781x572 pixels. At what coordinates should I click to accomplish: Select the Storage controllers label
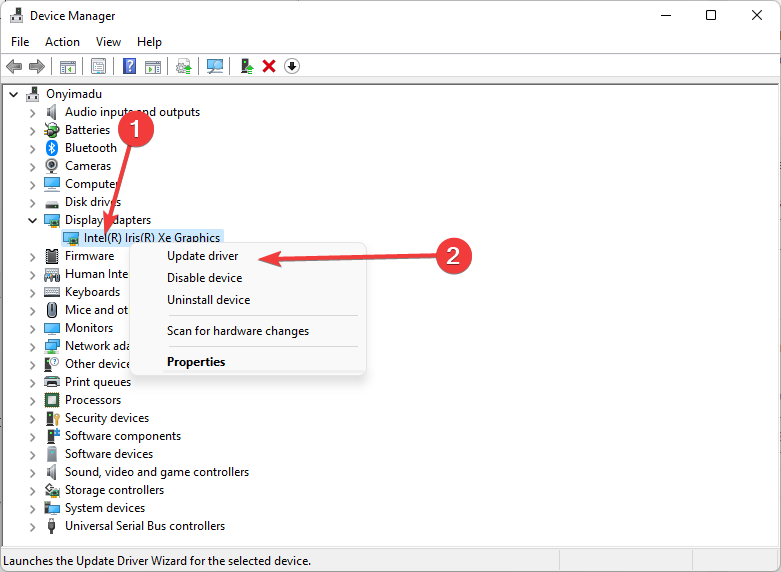pos(115,490)
